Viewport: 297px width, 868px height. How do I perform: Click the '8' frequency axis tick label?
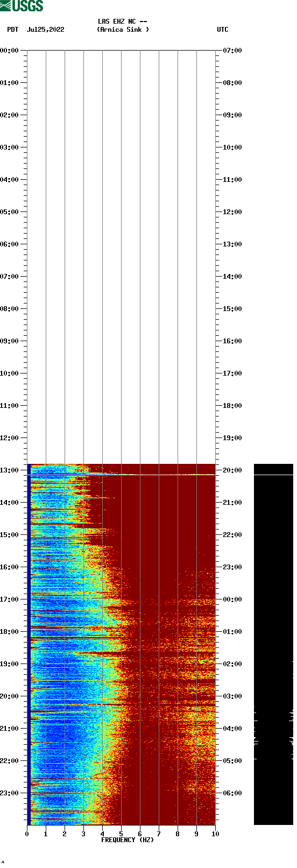pos(178,834)
